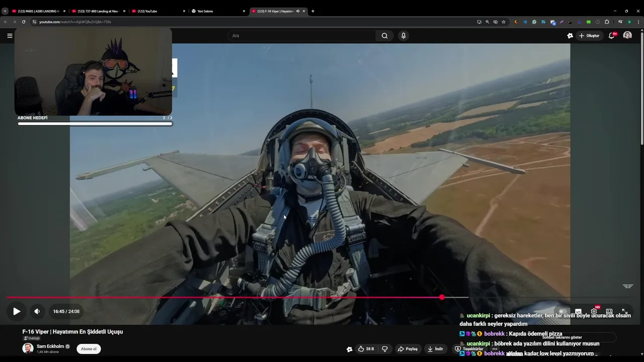Viewport: 644px width, 362px height.
Task: Open the Chrome three-dot menu
Action: [638, 22]
